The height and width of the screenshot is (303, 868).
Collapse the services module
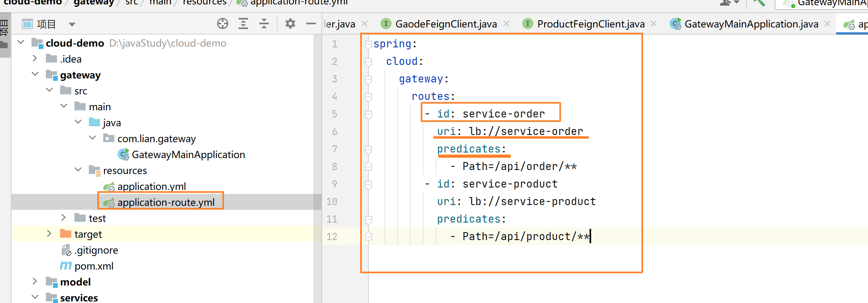[x=35, y=297]
